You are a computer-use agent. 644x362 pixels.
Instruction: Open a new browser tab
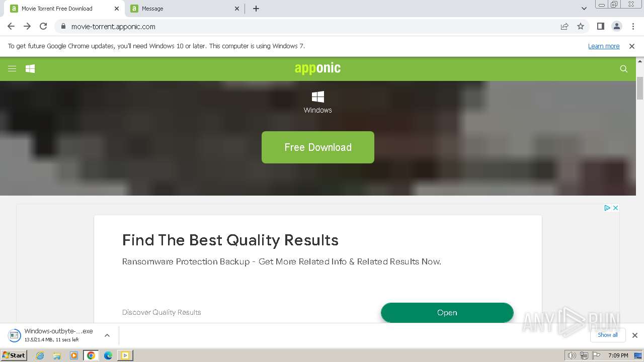(256, 9)
